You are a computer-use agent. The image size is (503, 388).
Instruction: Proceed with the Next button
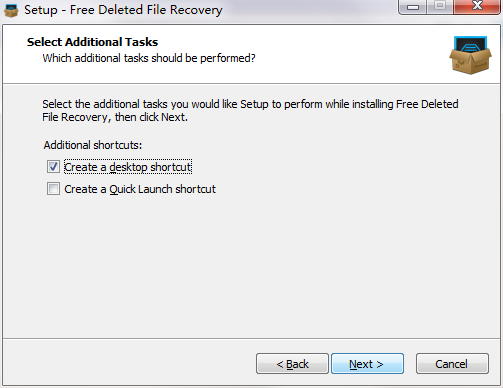[x=367, y=364]
